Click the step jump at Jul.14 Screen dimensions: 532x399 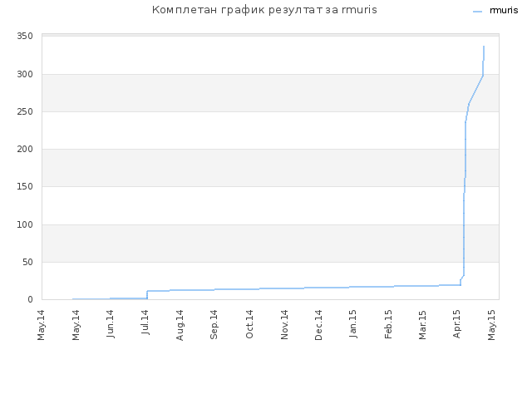coord(147,294)
